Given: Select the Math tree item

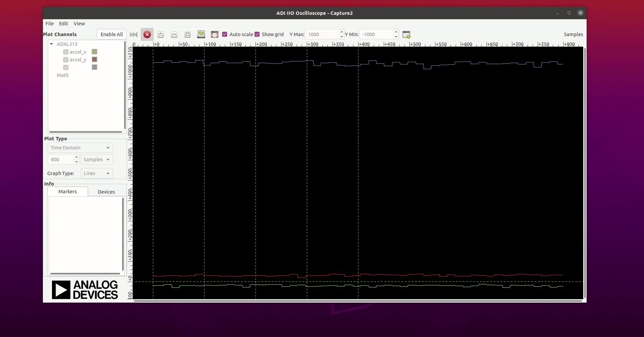Looking at the screenshot, I should 62,75.
